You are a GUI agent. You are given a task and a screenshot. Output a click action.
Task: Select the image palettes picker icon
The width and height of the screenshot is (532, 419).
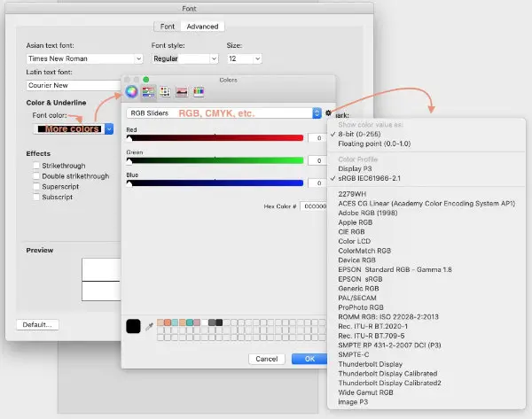click(x=182, y=91)
